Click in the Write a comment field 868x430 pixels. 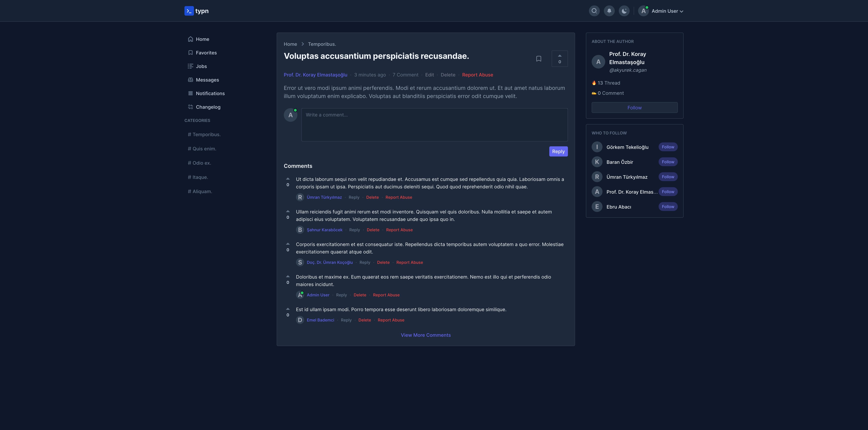[x=434, y=124]
